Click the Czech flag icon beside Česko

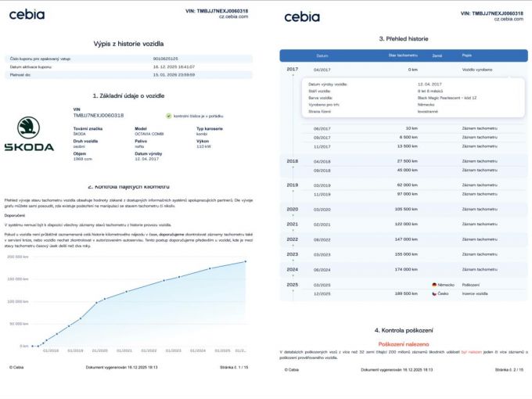435,293
